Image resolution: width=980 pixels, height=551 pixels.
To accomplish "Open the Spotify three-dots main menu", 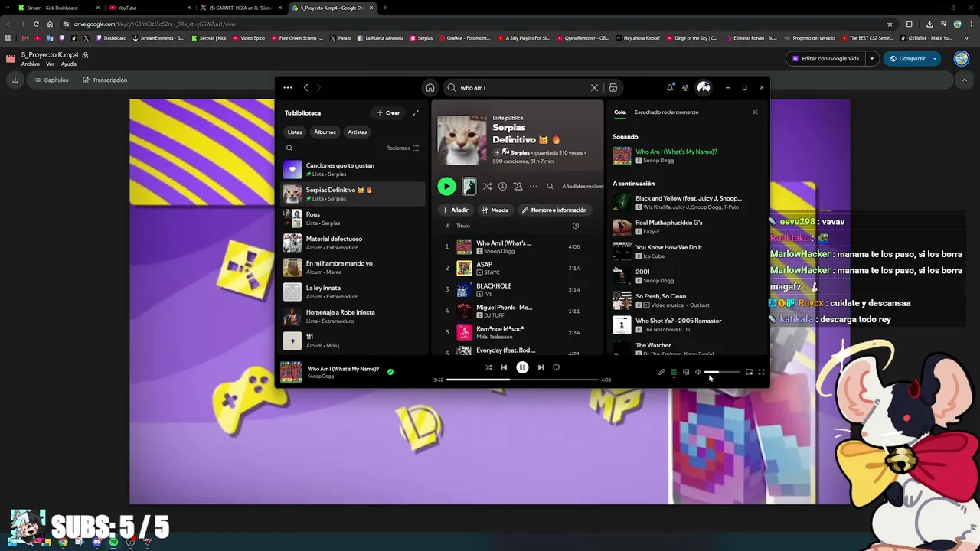I will pos(288,88).
